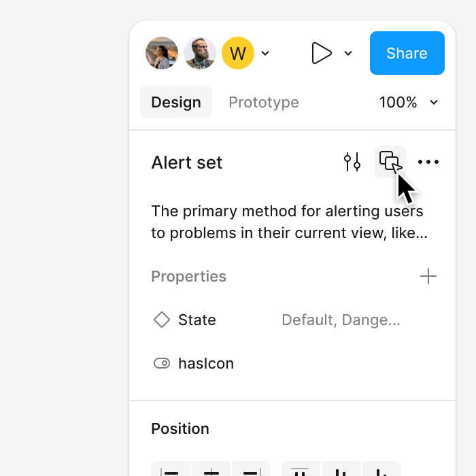Toggle the hasIcon boolean property
The image size is (476, 476).
pyautogui.click(x=162, y=363)
